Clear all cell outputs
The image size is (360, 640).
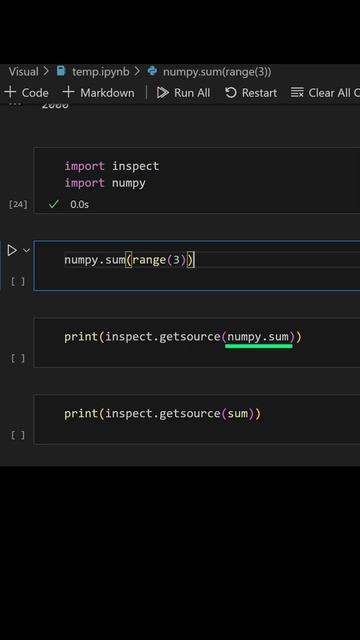tap(325, 93)
